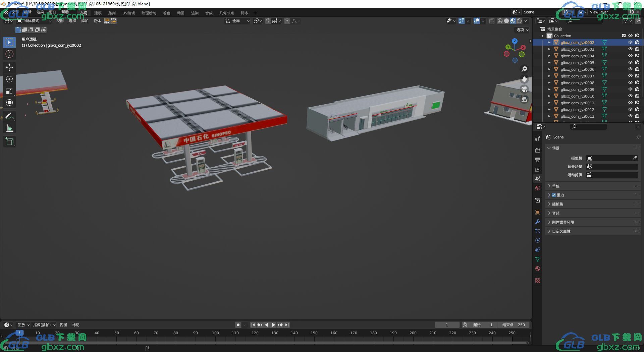Screen dimensions: 644x352
Task: Hide glbxz_com_jyz0003 with its eye icon
Action: [x=630, y=49]
